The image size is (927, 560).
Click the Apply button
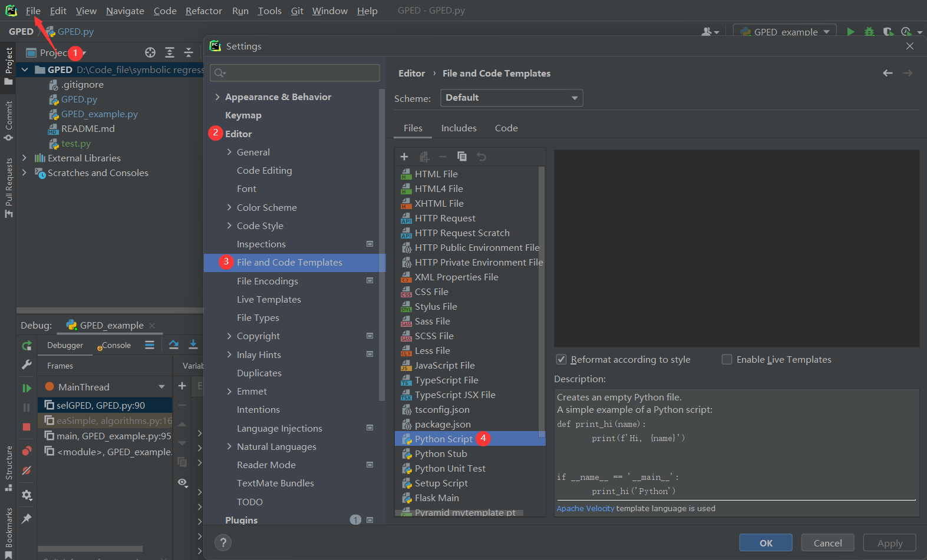coord(890,543)
